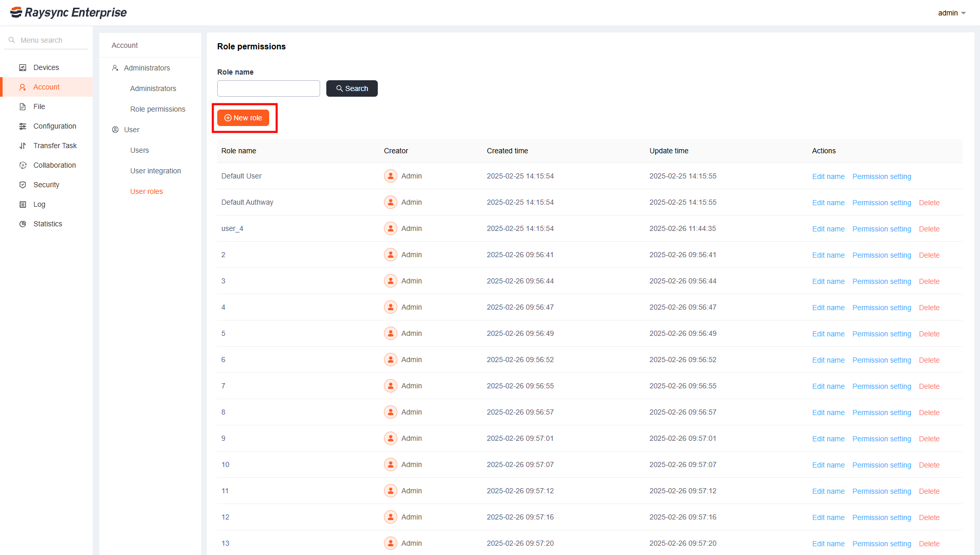This screenshot has width=980, height=555.
Task: Click the Statistics pie chart icon
Action: coord(23,224)
